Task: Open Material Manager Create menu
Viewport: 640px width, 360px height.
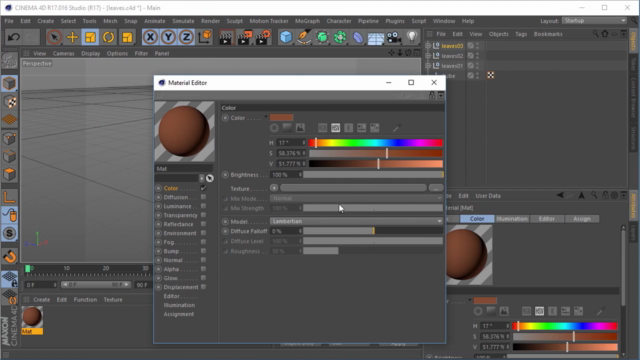Action: pyautogui.click(x=42, y=300)
